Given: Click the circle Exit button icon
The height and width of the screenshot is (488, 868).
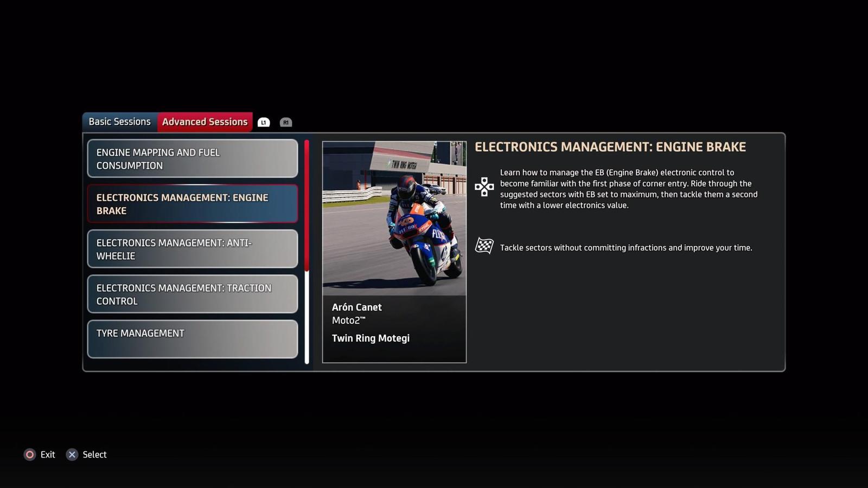Looking at the screenshot, I should [x=30, y=454].
